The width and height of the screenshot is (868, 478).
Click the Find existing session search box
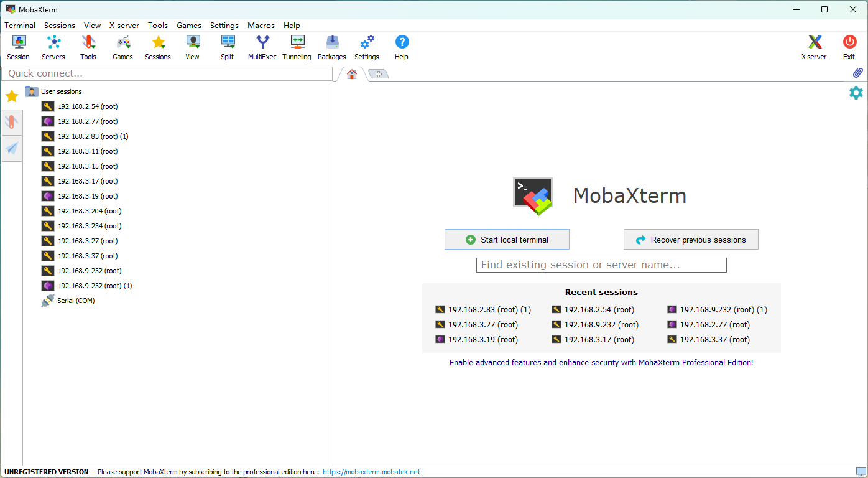pyautogui.click(x=601, y=265)
